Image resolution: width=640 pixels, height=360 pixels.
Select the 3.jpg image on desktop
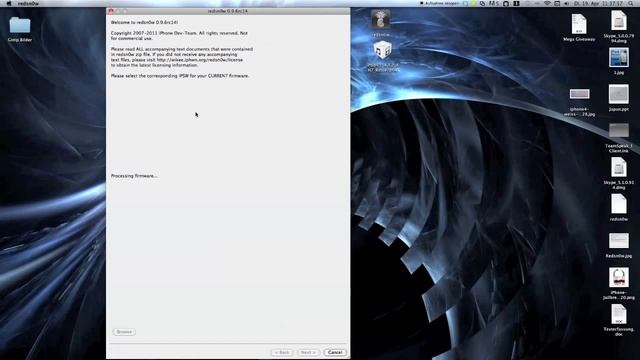619,58
